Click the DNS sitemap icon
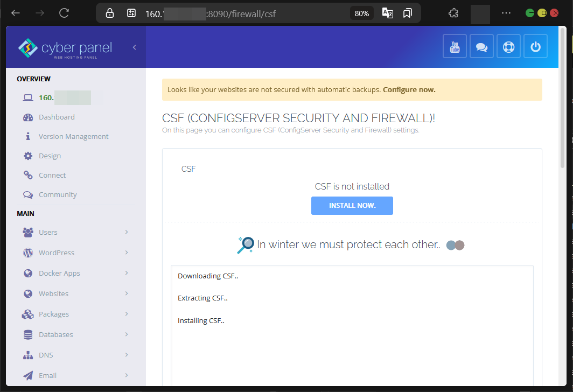 coord(28,355)
